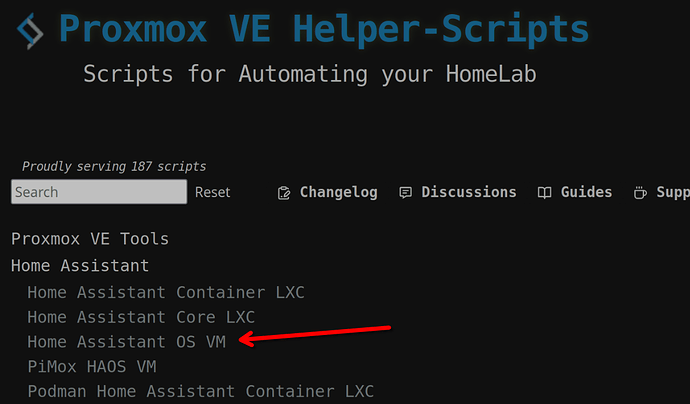Click the Guides open book icon
The height and width of the screenshot is (404, 690).
point(544,192)
